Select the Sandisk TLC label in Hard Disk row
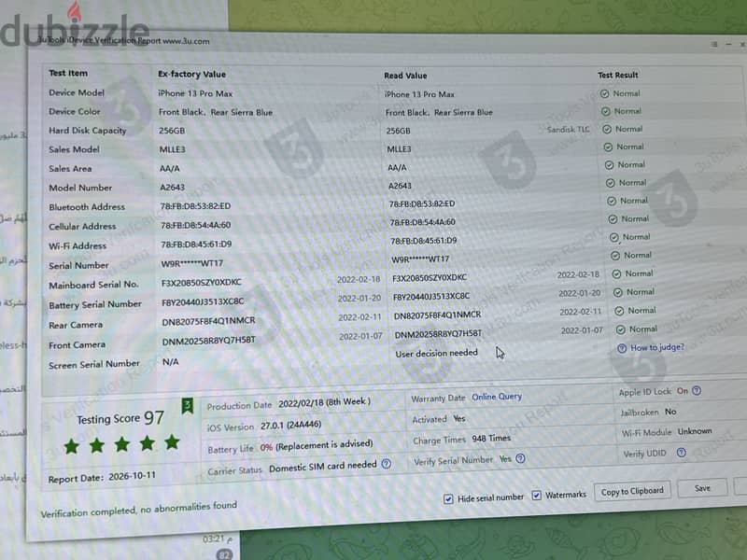The height and width of the screenshot is (560, 747). [568, 130]
